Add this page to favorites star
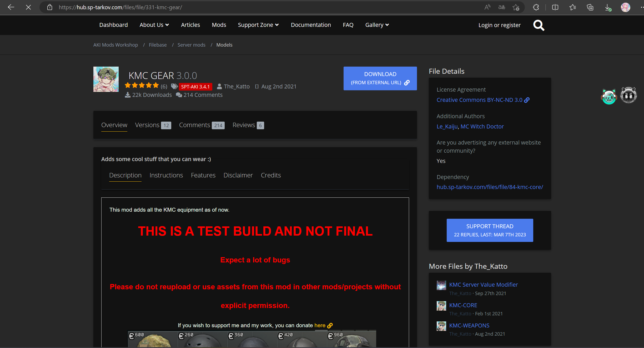644x348 pixels. (516, 7)
